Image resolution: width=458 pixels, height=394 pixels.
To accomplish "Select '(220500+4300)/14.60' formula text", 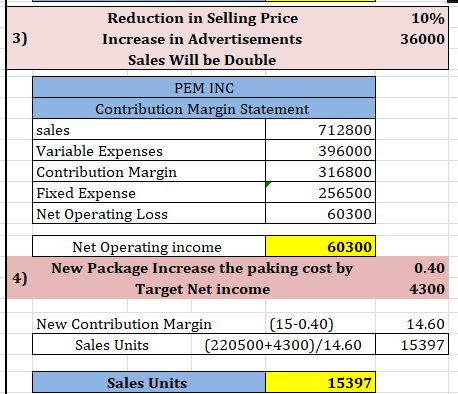I will pyautogui.click(x=283, y=345).
